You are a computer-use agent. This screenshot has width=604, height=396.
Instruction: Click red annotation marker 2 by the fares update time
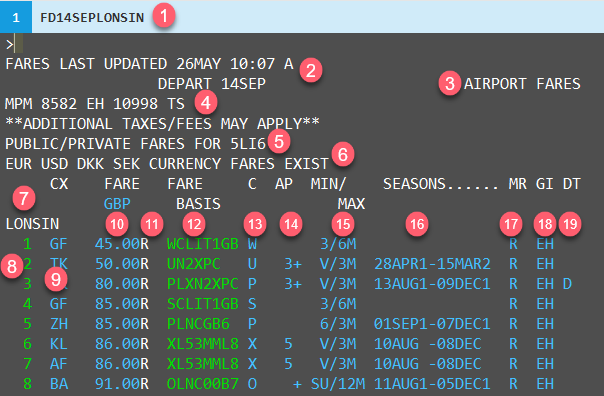pyautogui.click(x=311, y=70)
